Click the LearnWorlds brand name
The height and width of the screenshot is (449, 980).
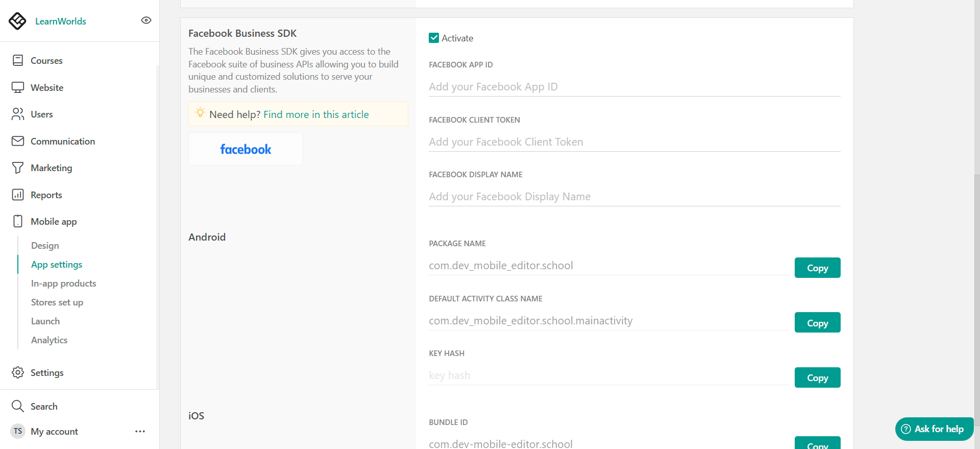[61, 21]
